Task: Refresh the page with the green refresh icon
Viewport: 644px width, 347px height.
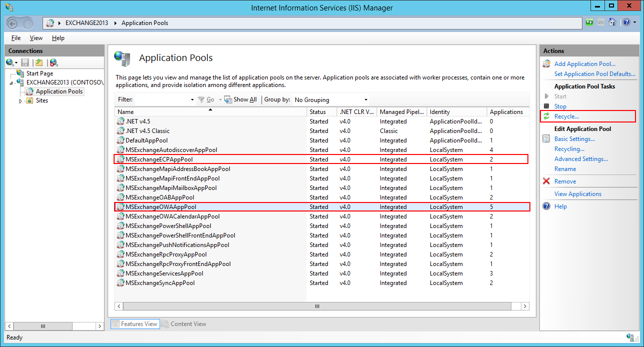Action: coord(589,22)
